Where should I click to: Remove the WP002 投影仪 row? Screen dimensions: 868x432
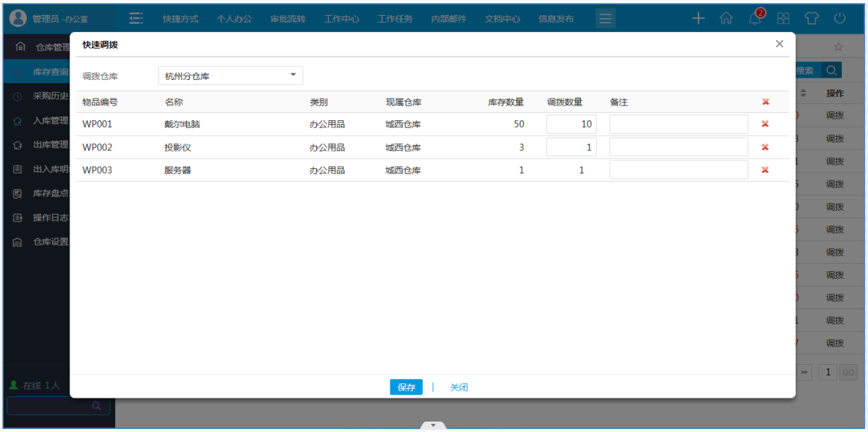(x=765, y=147)
